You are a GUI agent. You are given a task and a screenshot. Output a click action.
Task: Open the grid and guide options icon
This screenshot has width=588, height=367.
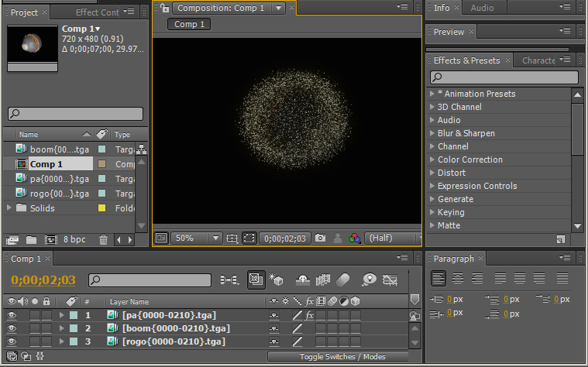click(x=232, y=238)
